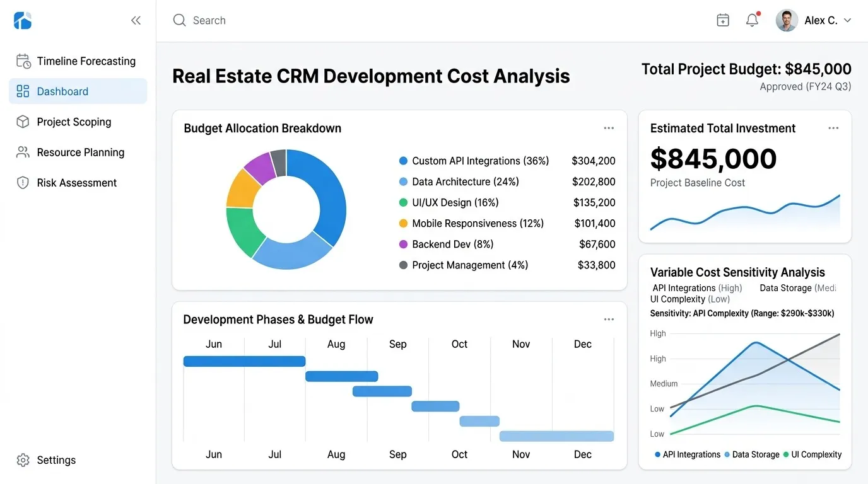This screenshot has height=484, width=868.
Task: Click Mobile Responsiveness yellow legend dot
Action: (404, 223)
